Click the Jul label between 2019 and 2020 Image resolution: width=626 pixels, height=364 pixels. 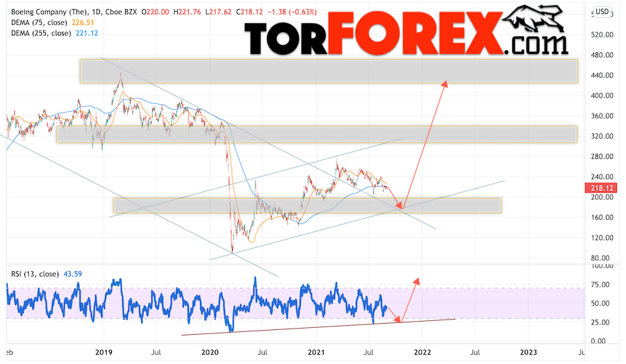(156, 352)
